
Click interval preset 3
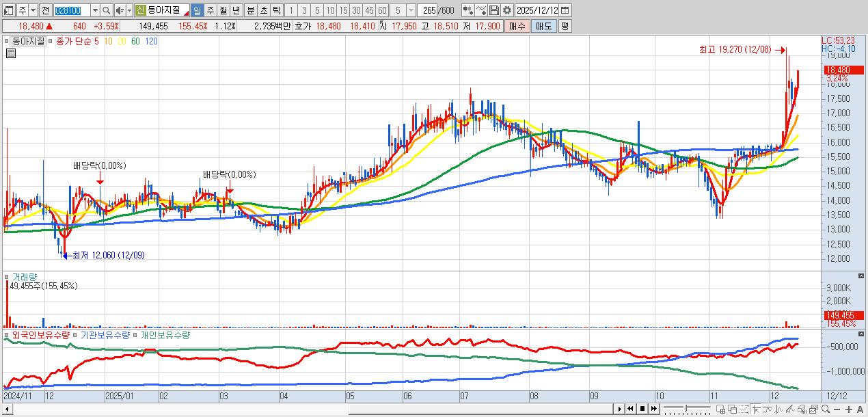click(304, 10)
